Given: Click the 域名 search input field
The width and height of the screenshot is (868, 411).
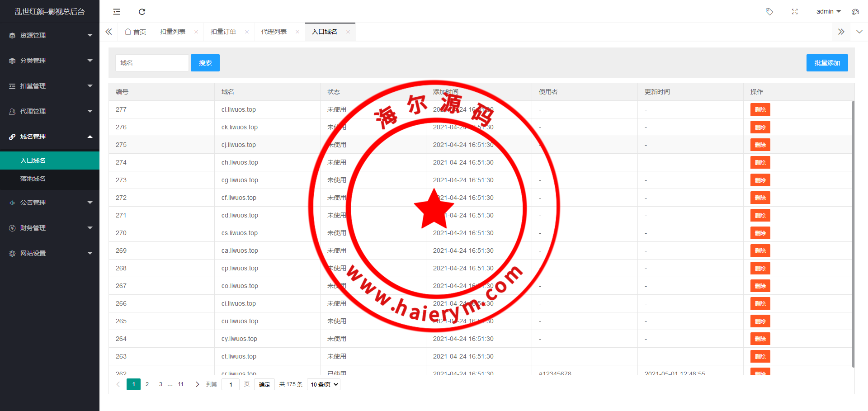Looking at the screenshot, I should tap(152, 63).
